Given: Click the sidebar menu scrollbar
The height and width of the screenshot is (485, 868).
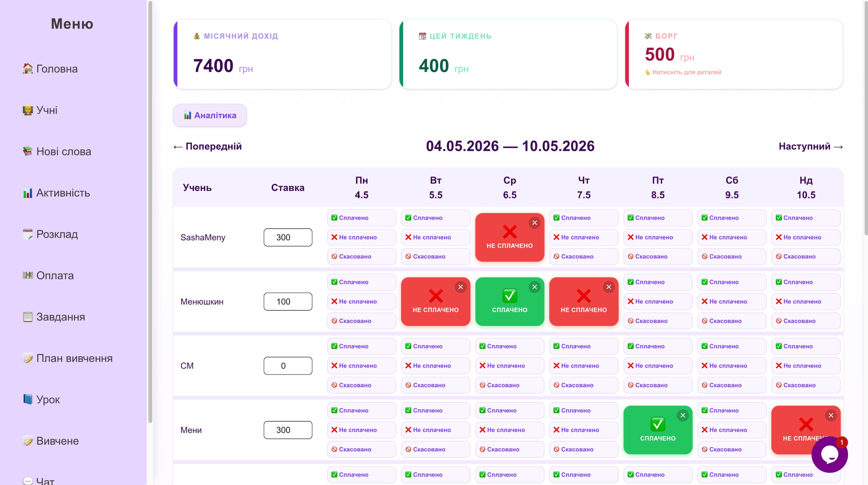Looking at the screenshot, I should point(150,212).
